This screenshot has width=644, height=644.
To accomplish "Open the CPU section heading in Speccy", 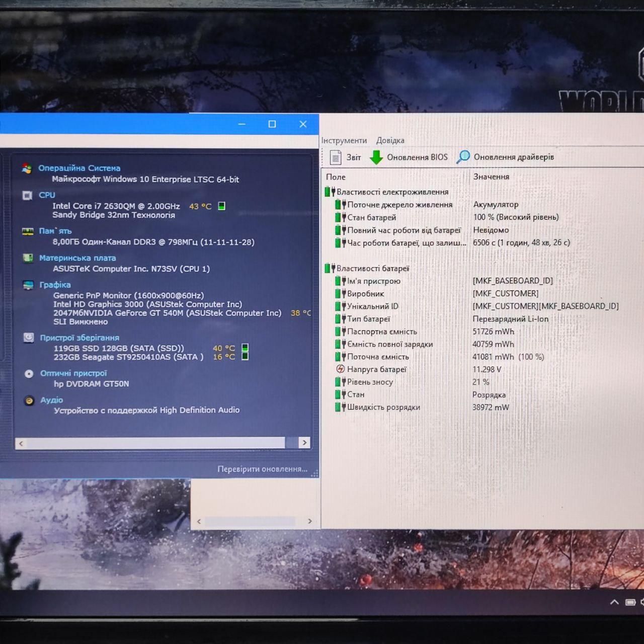I will click(x=47, y=195).
